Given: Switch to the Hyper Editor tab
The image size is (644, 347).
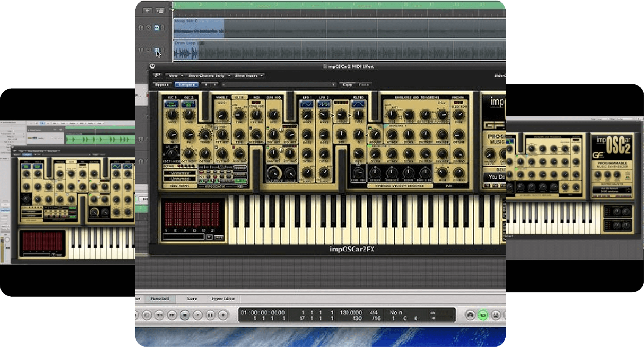Looking at the screenshot, I should pyautogui.click(x=223, y=299).
